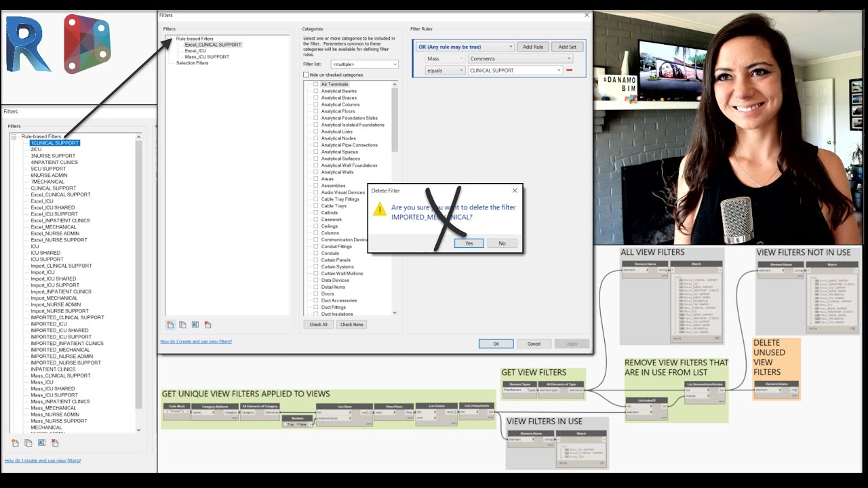Click List.RemoveItemAtIndex node
868x488 pixels.
(x=705, y=391)
